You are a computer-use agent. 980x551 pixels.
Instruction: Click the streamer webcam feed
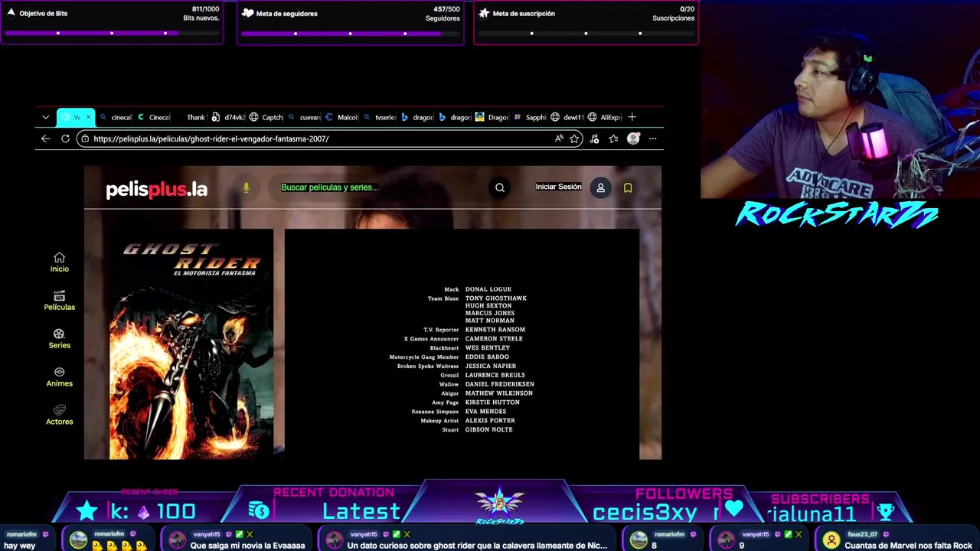pos(840,99)
